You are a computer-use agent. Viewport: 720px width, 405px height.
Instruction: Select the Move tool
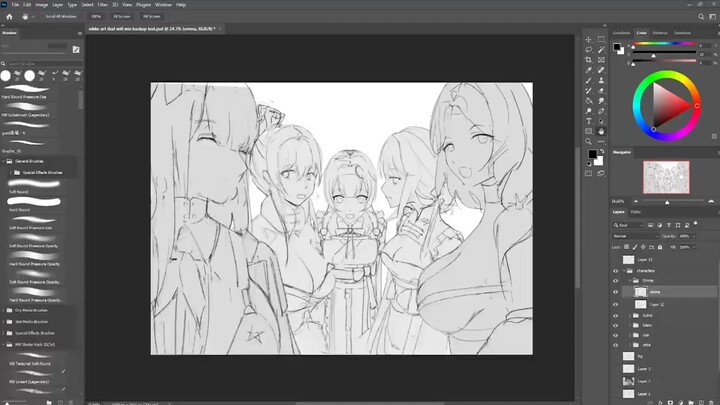[x=589, y=39]
